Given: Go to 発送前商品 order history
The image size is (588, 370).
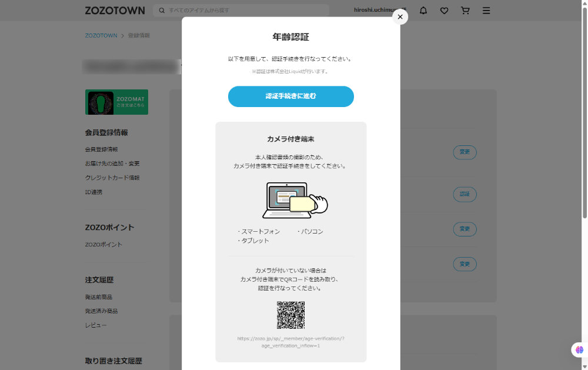Looking at the screenshot, I should click(x=98, y=297).
